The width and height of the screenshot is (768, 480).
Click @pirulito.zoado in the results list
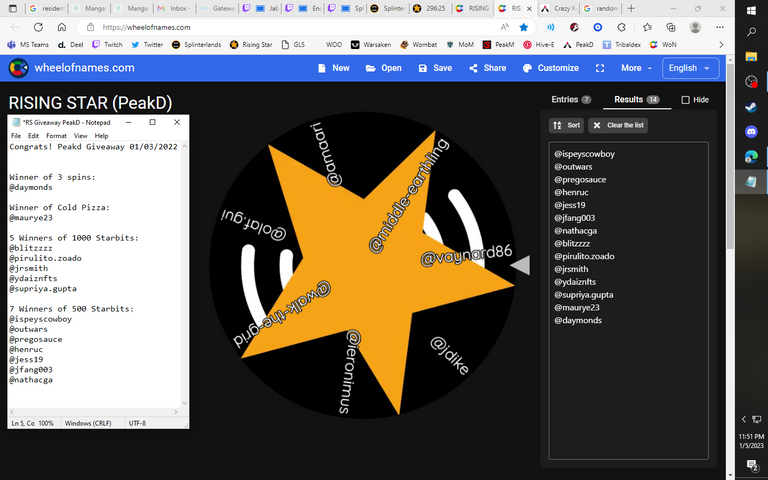(584, 256)
